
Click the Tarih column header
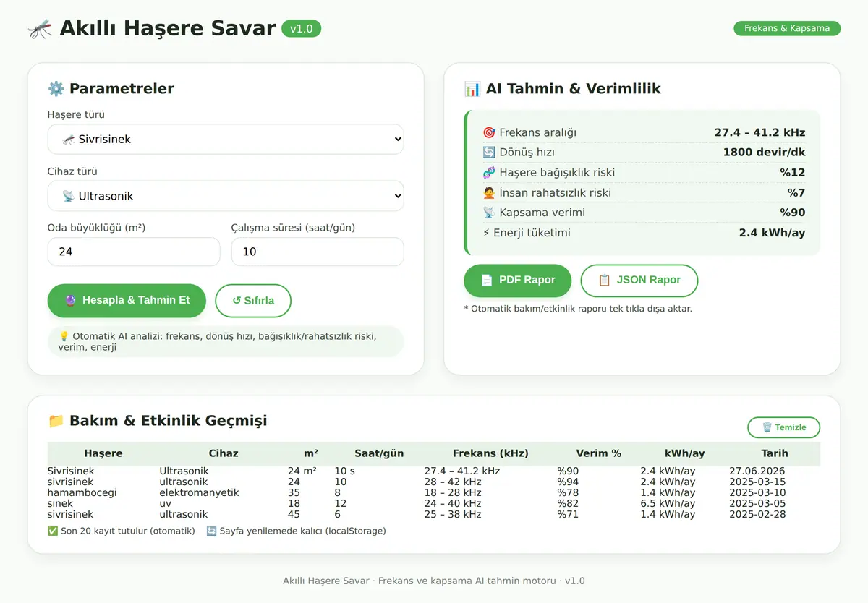tap(775, 453)
